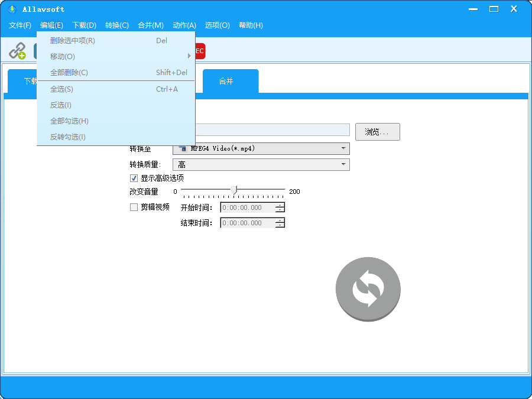Open the 下载(D) menu
Viewport: 532px width, 399px height.
84,25
